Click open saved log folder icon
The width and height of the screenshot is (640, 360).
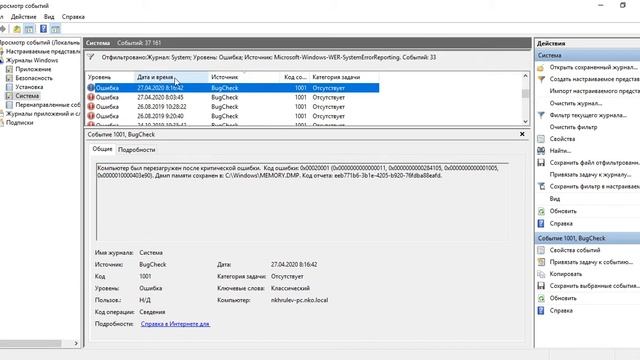click(x=541, y=67)
